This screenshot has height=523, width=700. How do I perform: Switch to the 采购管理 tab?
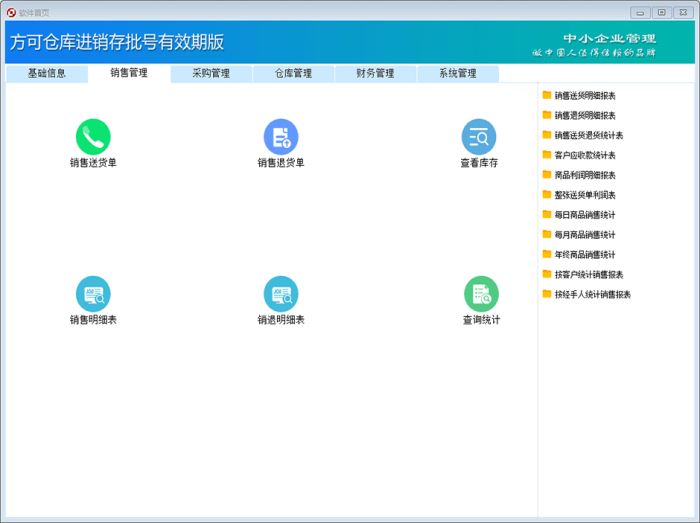(x=211, y=74)
